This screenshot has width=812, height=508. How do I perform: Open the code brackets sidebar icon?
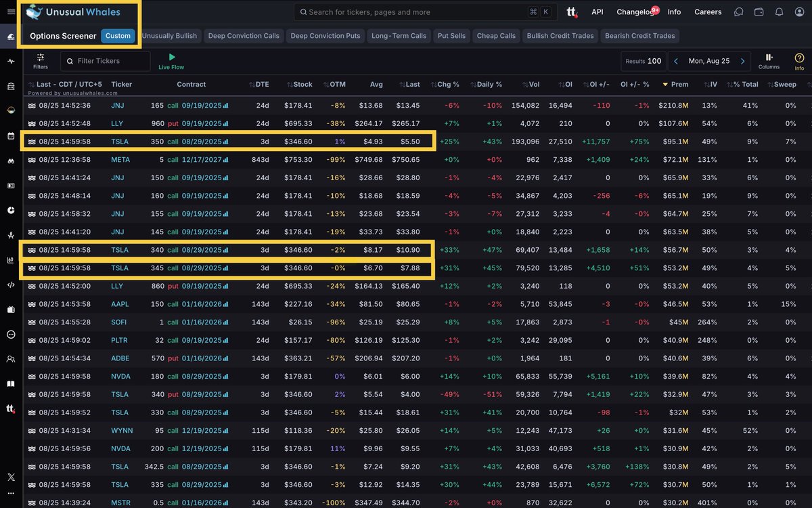coord(11,284)
